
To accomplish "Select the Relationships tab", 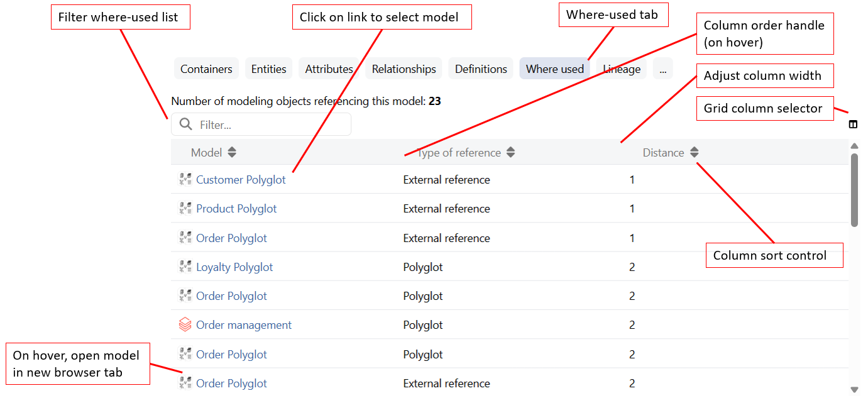I will coord(404,69).
